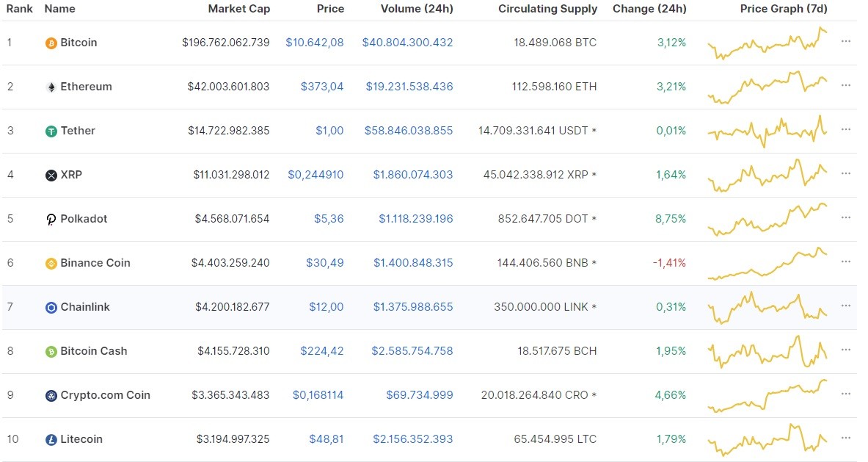Select the Polkadot coin icon
The width and height of the screenshot is (868, 462).
coord(50,219)
